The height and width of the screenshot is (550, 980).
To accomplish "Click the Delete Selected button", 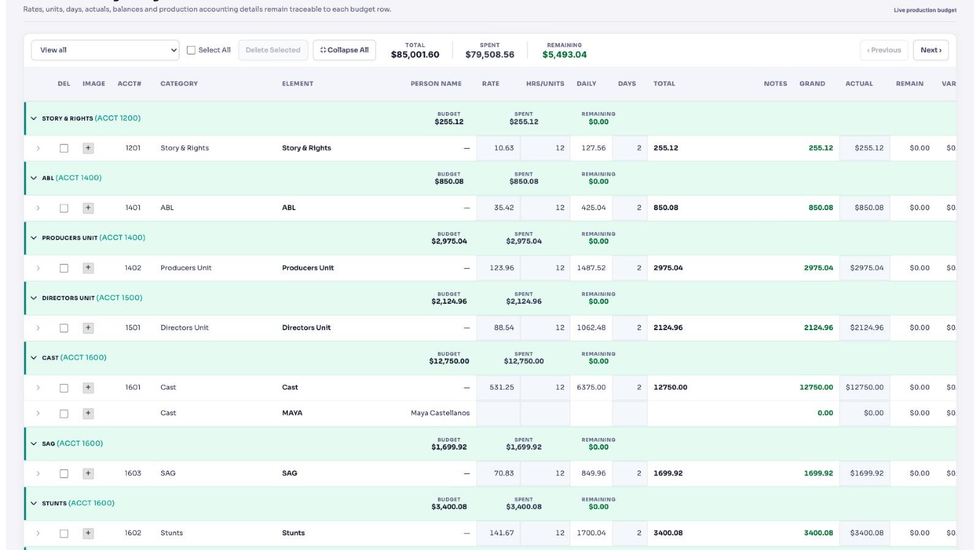I will pos(273,50).
